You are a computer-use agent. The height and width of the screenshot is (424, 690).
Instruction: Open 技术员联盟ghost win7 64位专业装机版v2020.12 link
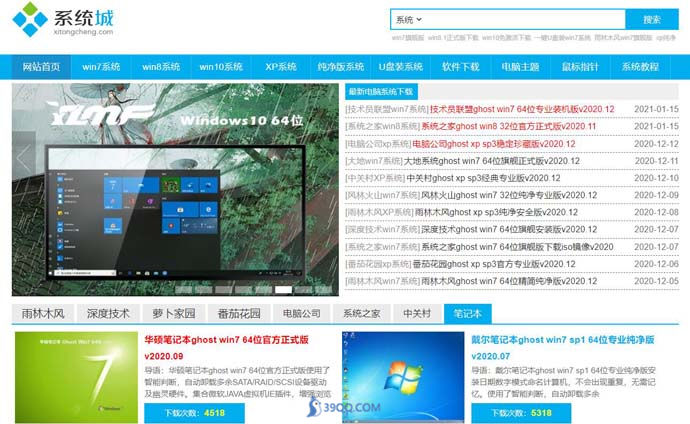pos(522,109)
